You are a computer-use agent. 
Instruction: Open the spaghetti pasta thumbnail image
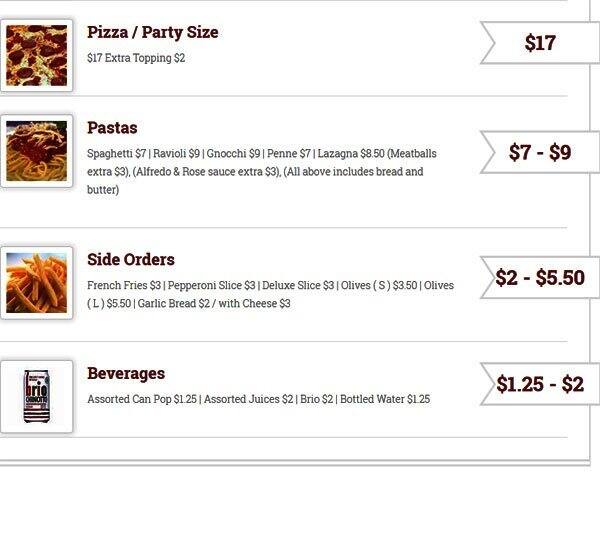[x=37, y=151]
